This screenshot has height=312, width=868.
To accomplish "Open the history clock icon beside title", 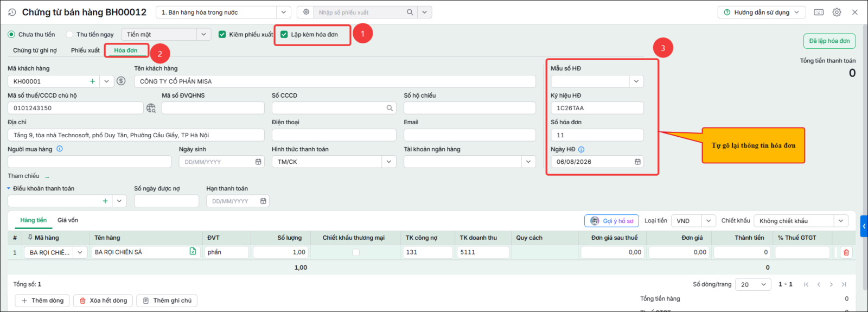I will tap(12, 12).
